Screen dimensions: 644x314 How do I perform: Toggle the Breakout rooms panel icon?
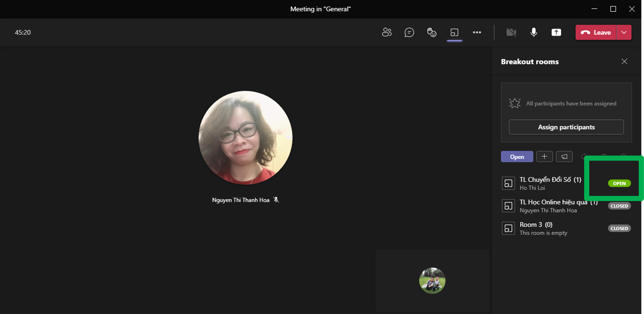(x=454, y=32)
